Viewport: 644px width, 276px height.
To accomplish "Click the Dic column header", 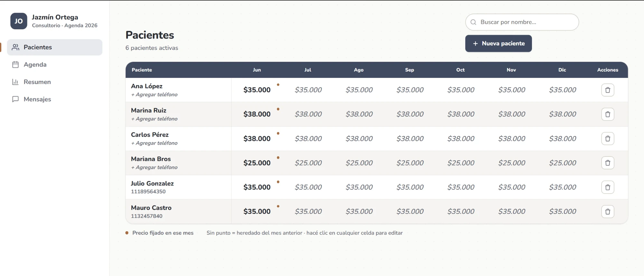I will click(562, 70).
